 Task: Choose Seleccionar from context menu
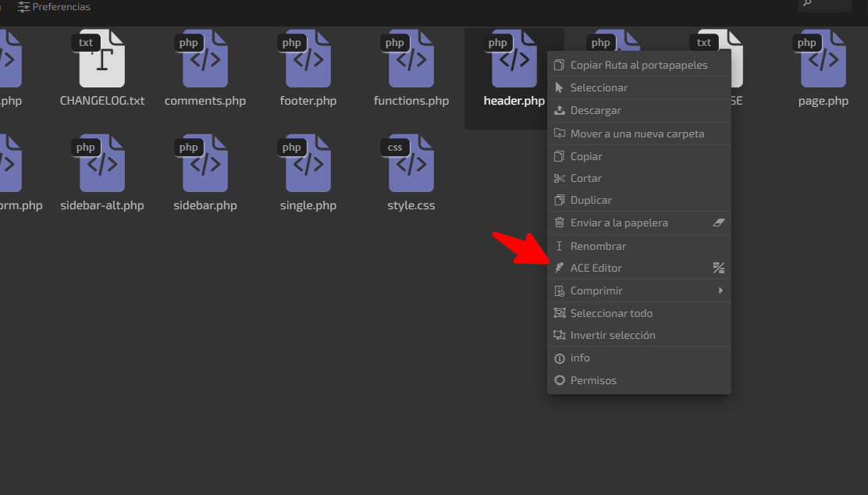639,87
